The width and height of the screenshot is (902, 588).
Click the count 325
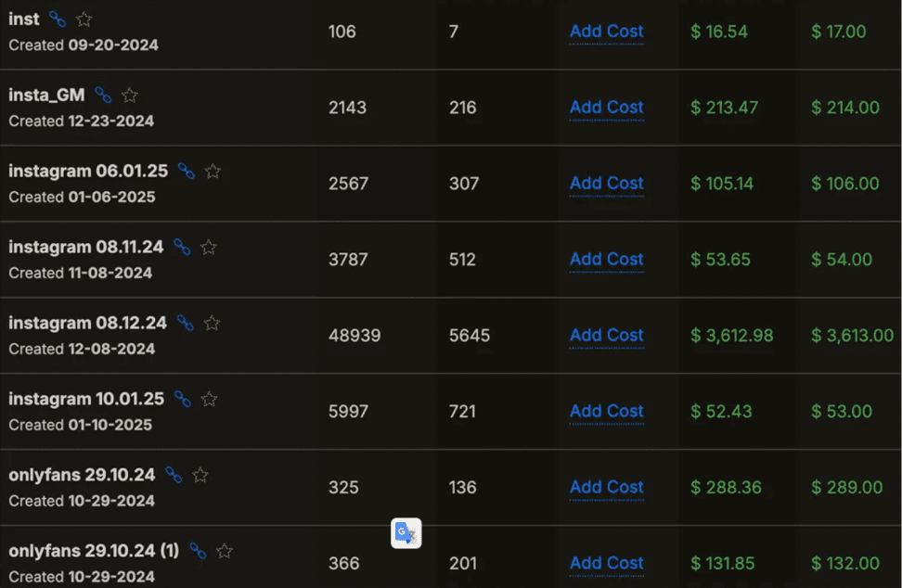pos(343,488)
